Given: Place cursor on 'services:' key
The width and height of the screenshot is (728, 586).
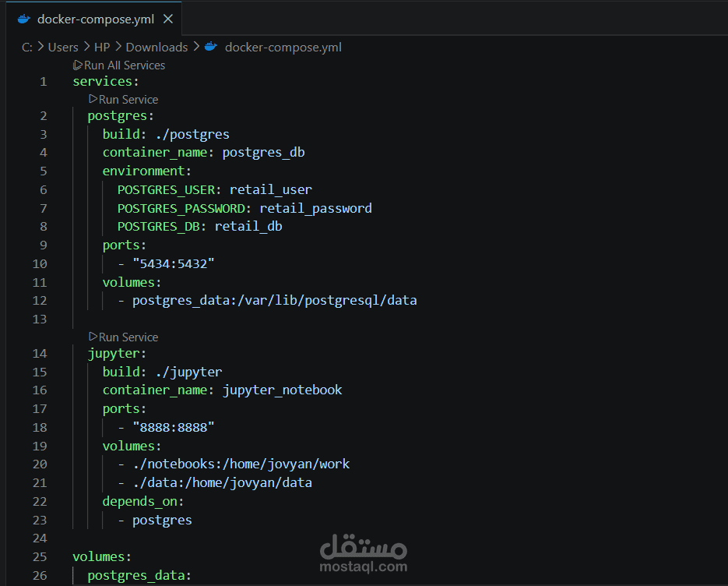Looking at the screenshot, I should (106, 81).
